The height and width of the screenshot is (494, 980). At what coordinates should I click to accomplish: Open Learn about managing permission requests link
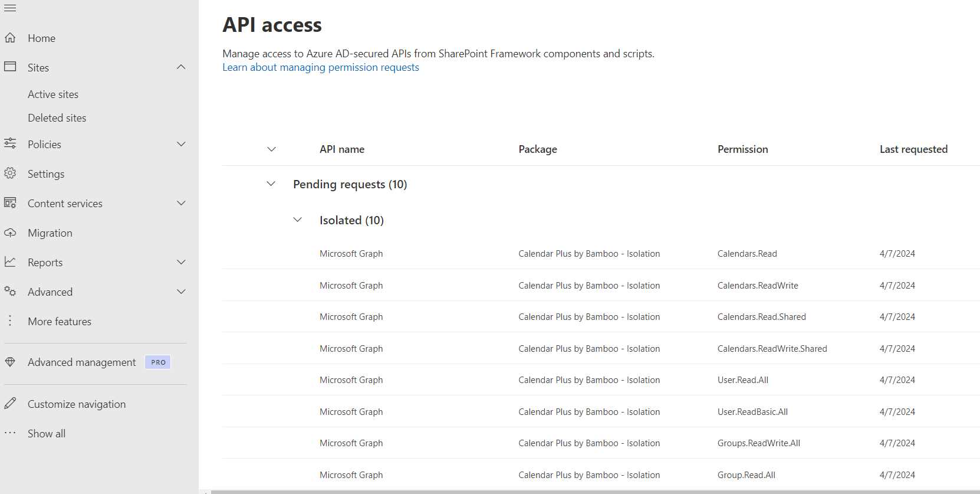coord(321,67)
